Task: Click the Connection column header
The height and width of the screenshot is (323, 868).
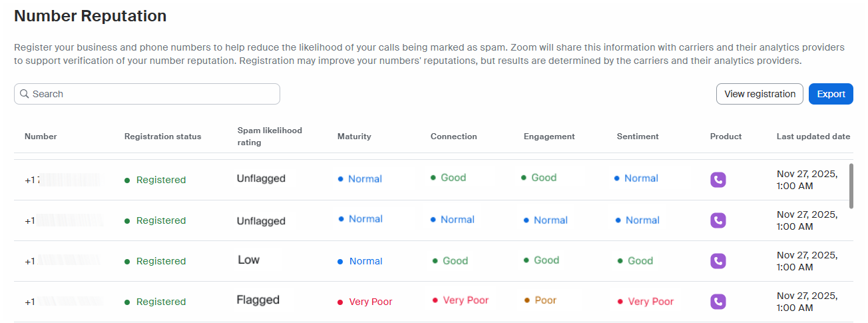Action: (x=453, y=137)
